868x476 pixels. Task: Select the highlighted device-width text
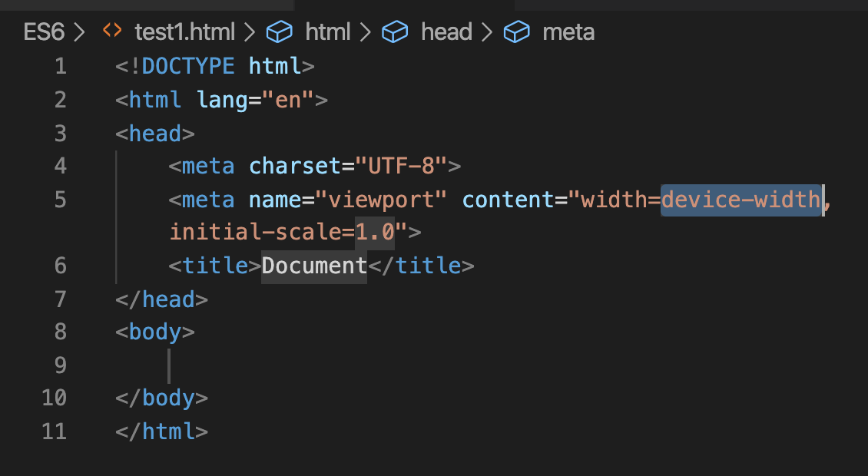(x=740, y=200)
